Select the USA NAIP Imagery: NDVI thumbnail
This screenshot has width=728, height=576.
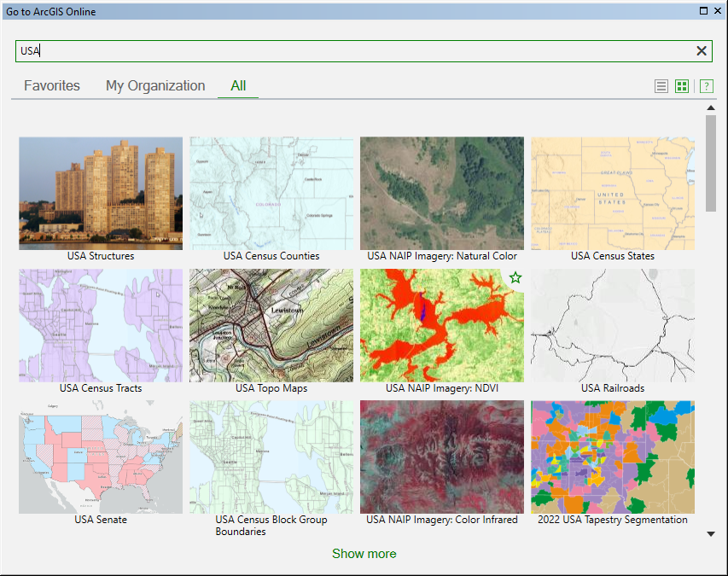coord(442,325)
